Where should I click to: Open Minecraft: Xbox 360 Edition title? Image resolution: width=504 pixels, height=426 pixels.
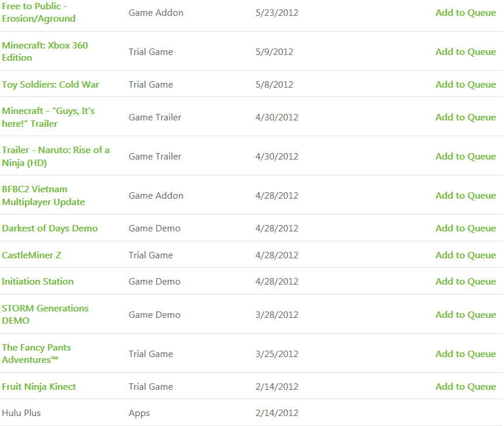point(45,51)
